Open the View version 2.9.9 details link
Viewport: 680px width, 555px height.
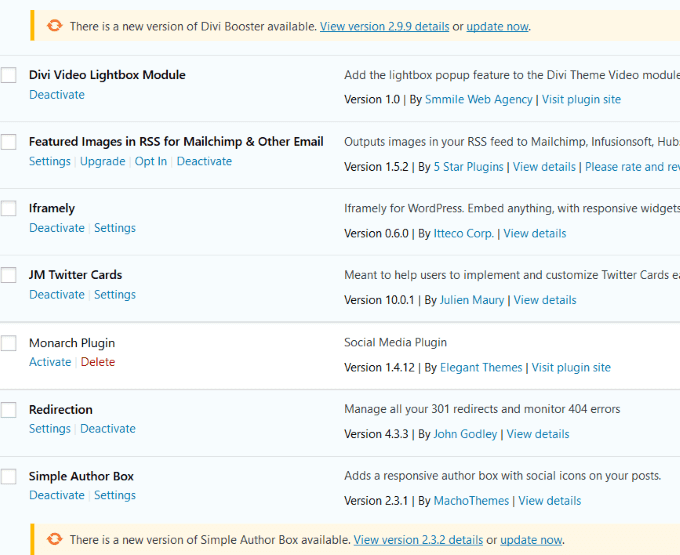(384, 26)
